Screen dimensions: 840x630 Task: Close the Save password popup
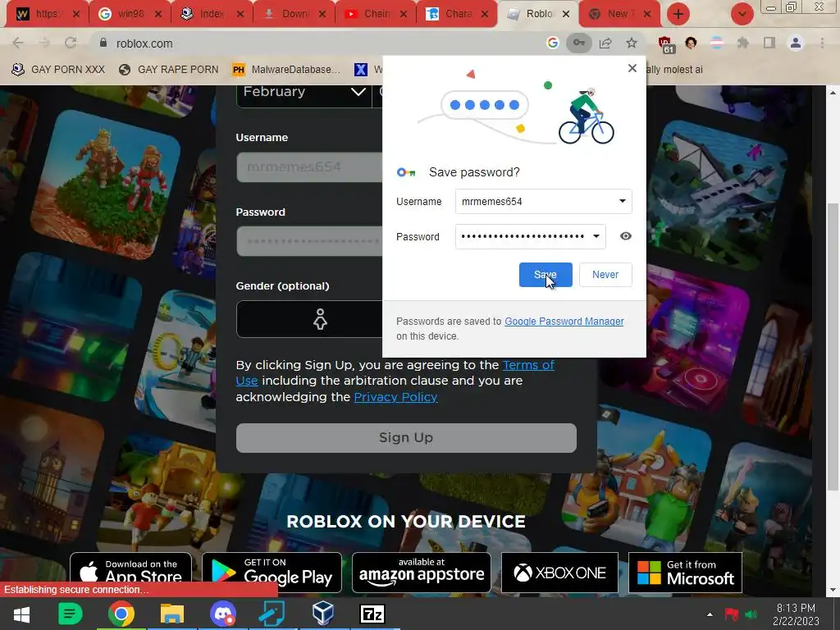click(x=632, y=68)
